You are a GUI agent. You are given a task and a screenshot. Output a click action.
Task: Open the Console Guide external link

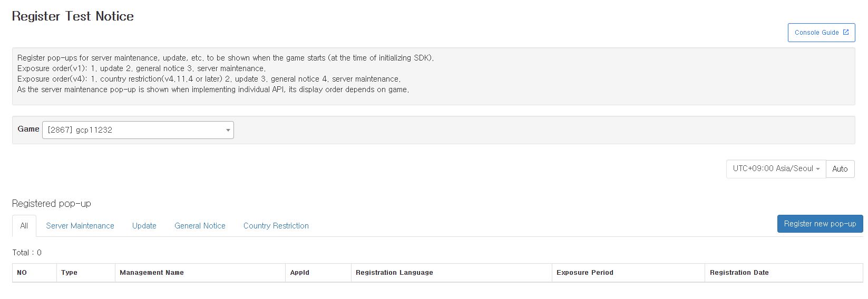(x=821, y=33)
